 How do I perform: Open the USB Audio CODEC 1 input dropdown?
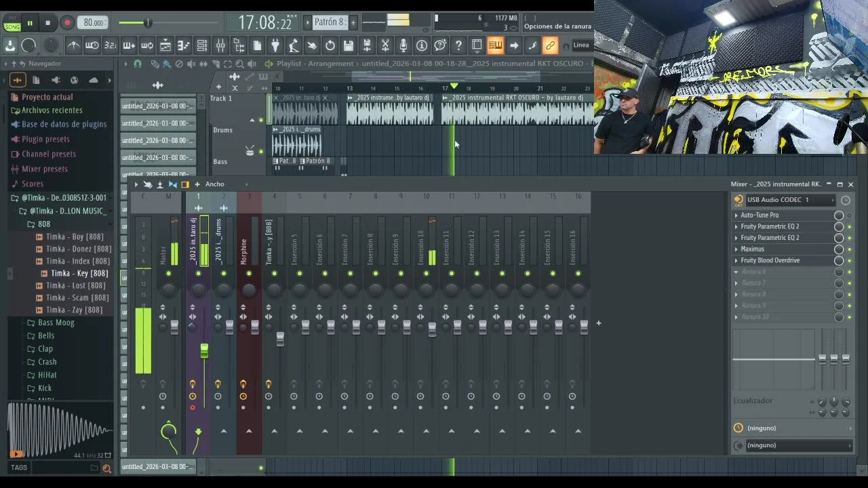790,200
